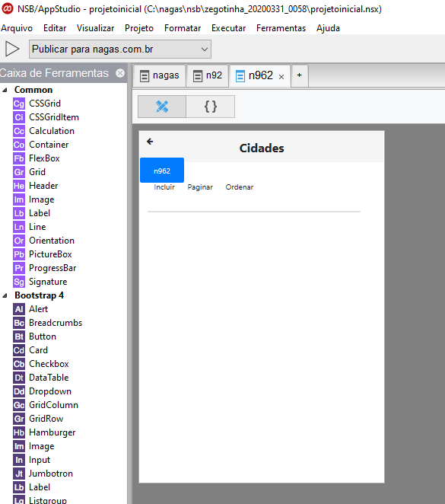Pick the Signature control icon
This screenshot has height=504, width=445.
point(18,282)
